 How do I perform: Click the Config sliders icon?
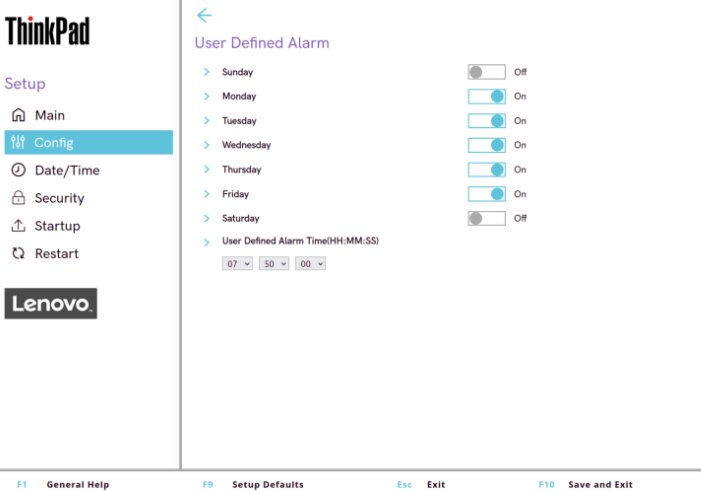(18, 142)
